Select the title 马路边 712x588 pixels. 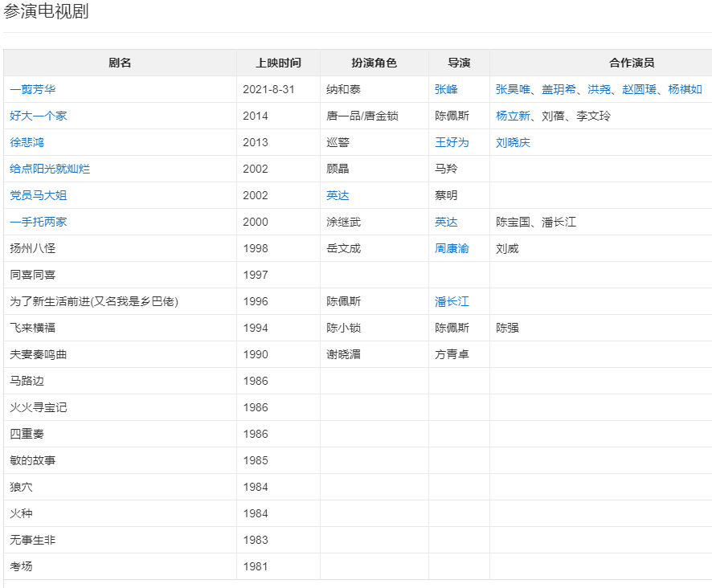(27, 381)
